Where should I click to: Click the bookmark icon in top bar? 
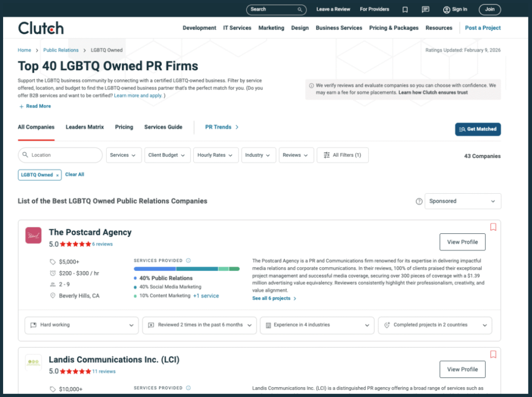click(405, 9)
